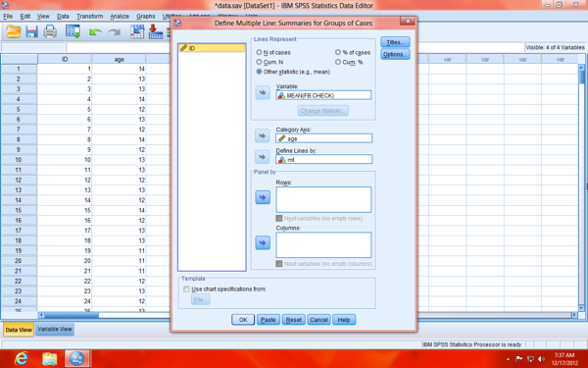The image size is (588, 368).
Task: Choose the Cum. N radio button
Action: tap(269, 62)
